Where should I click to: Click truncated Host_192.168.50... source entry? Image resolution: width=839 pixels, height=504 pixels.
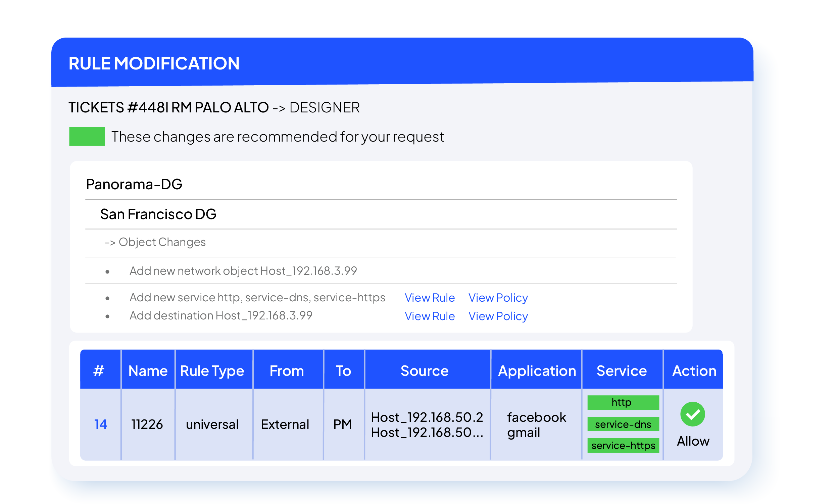click(x=427, y=433)
